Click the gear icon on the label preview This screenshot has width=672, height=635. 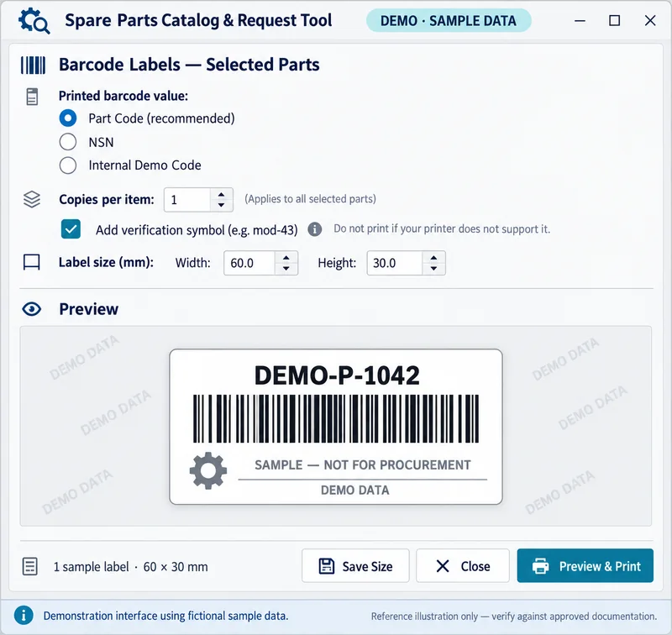208,470
